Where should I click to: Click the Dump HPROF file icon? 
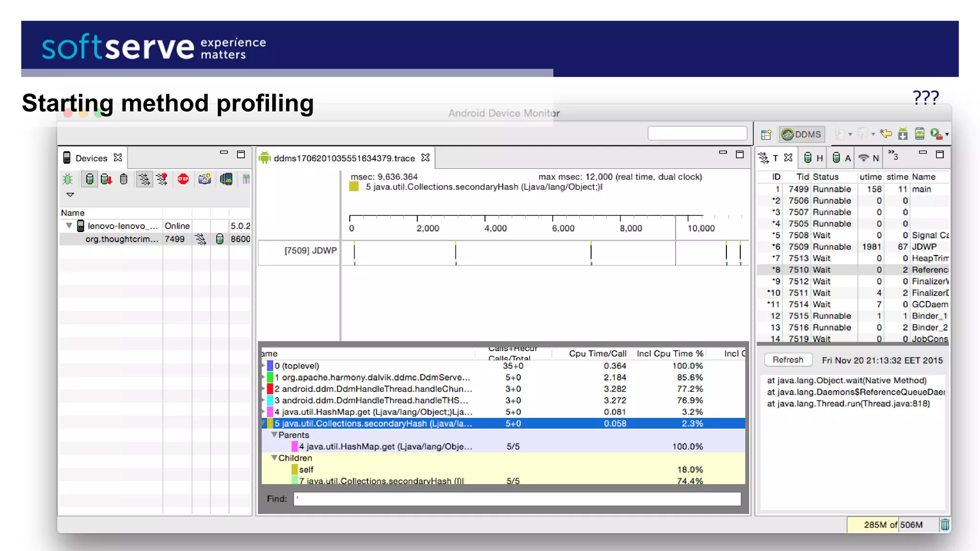click(x=106, y=179)
